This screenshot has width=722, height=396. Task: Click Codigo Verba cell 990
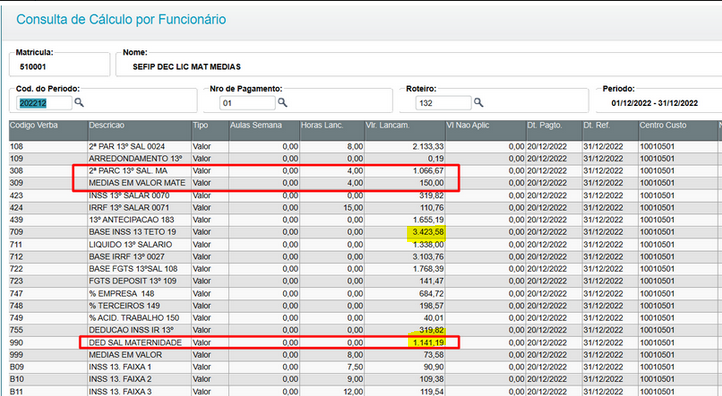coord(16,343)
